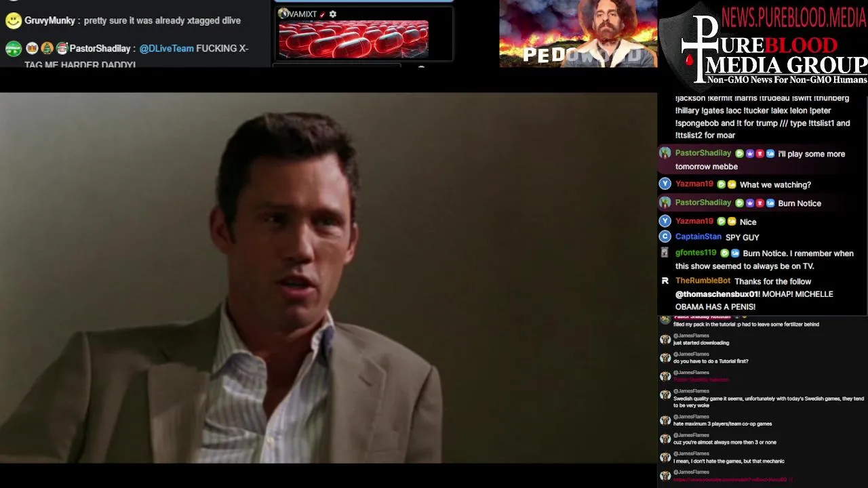
Task: Click PastorShadilay's green avatar in DLive chat
Action: [13, 49]
